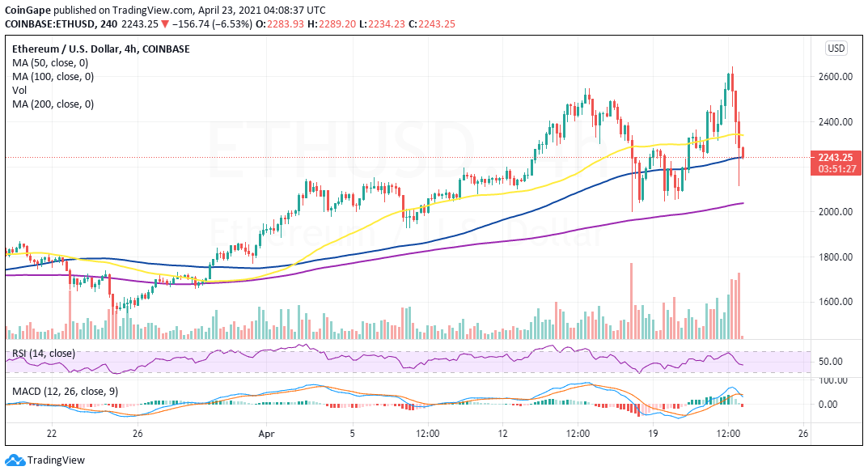Click the COINBASE:ETHUSD symbol in header
Screen dimensions: 868x475
click(49, 23)
